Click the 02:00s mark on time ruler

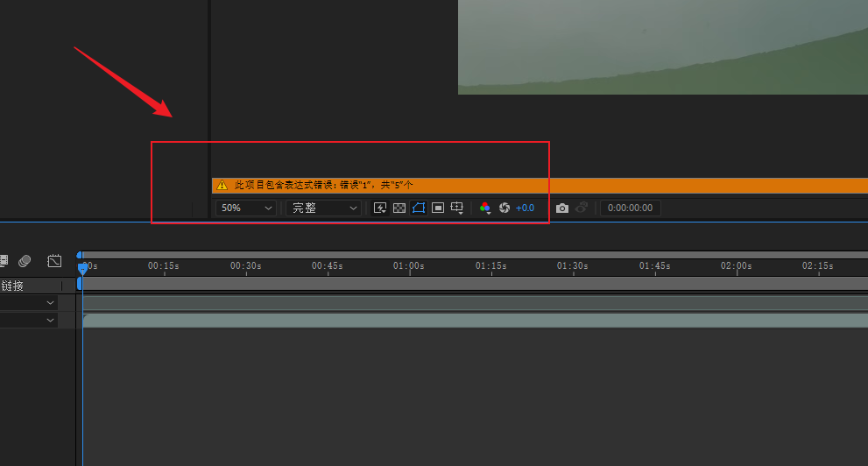click(736, 266)
